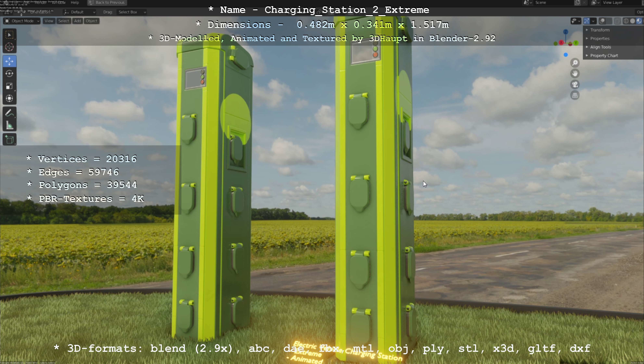Delete scene with the X icon
The width and height of the screenshot is (644, 364).
pos(584,2)
